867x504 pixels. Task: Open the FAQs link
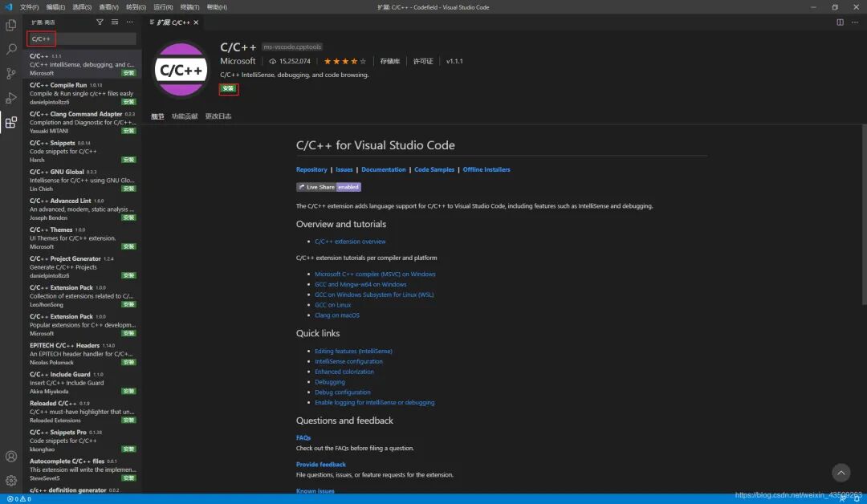(303, 438)
